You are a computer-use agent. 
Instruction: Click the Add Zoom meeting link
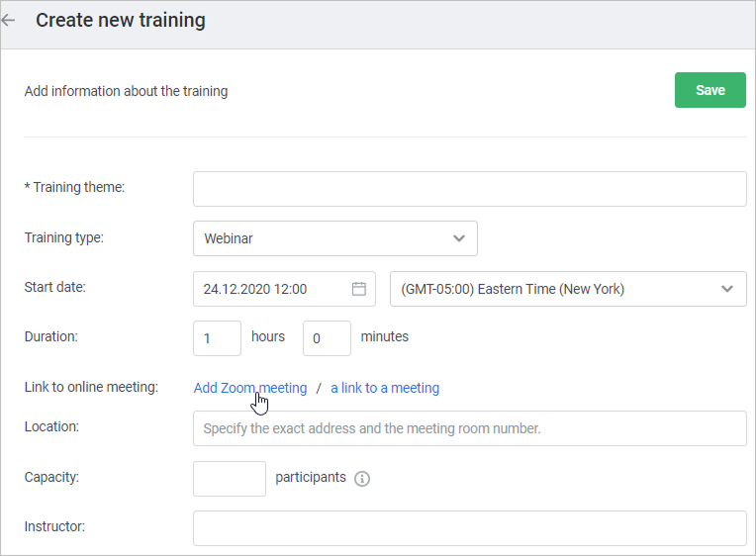point(249,388)
